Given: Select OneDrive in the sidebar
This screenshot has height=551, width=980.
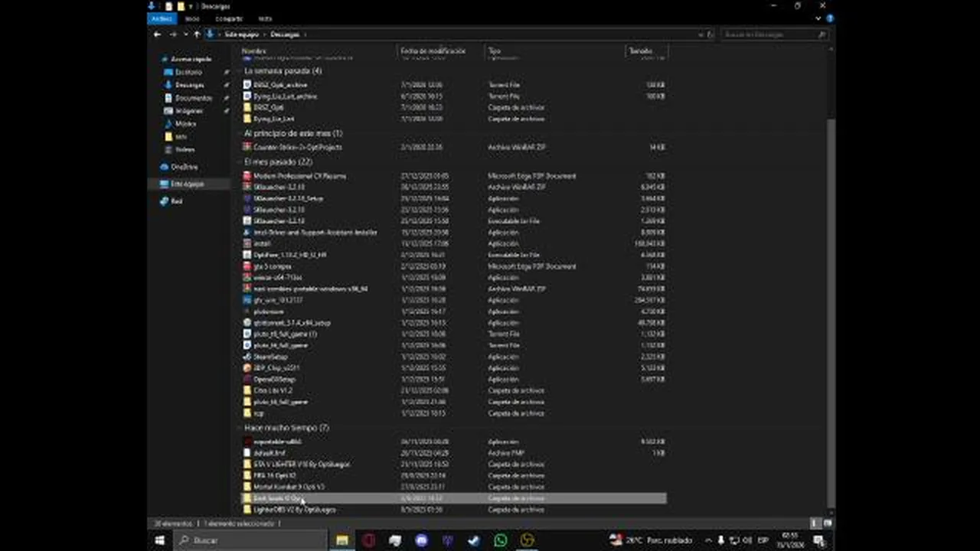Looking at the screenshot, I should 184,167.
